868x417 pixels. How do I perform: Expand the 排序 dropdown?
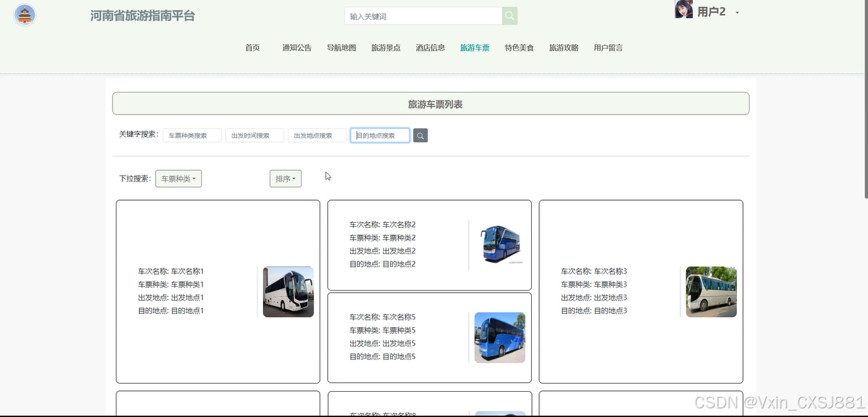[x=286, y=179]
